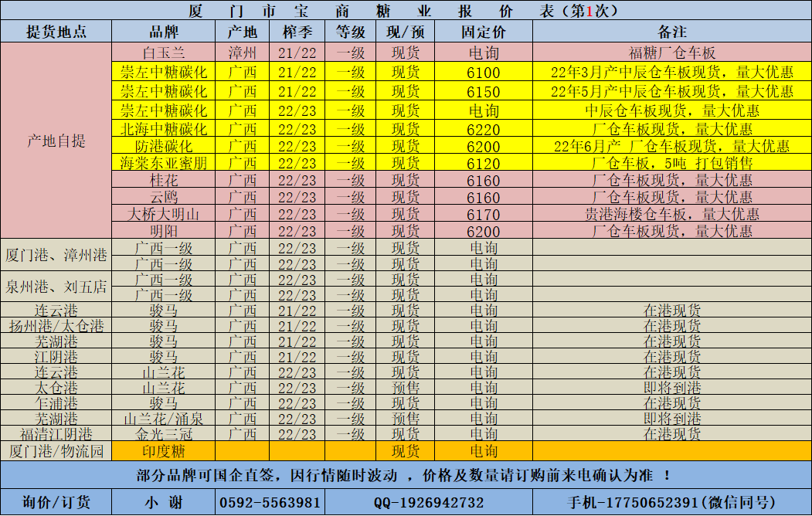Select the 大桥大明山 brand cell
812x516 pixels.
(x=163, y=214)
